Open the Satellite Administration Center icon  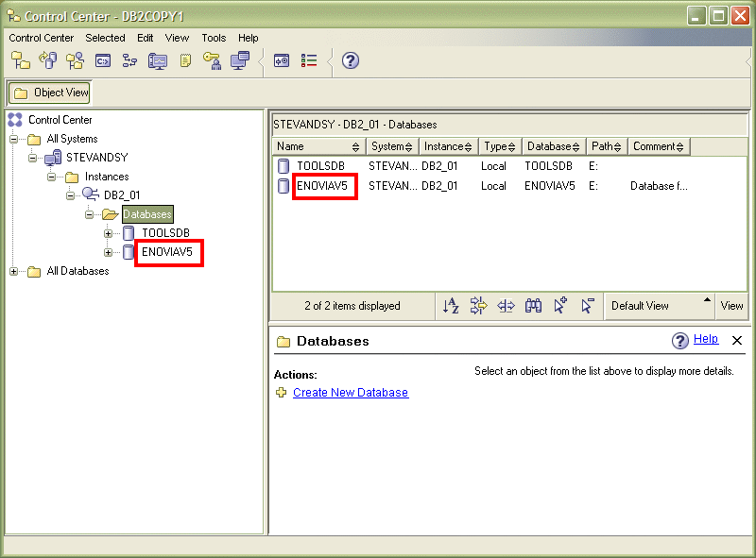coord(76,60)
